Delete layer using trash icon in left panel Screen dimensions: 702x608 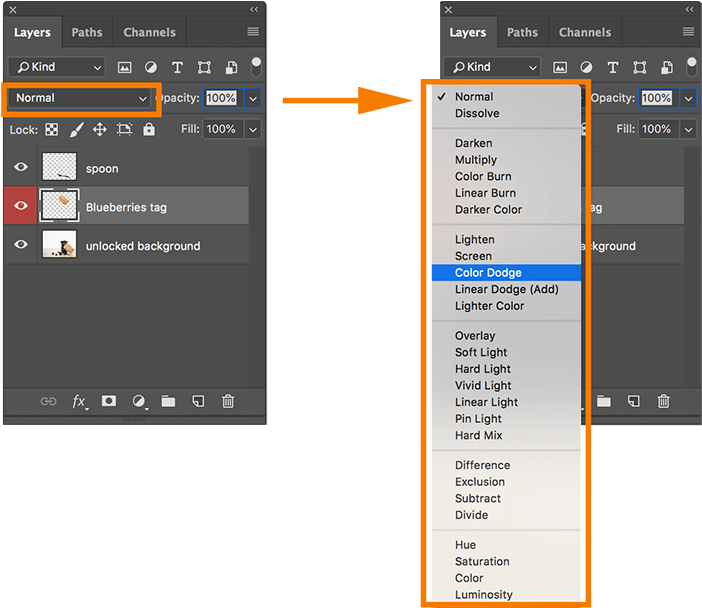[x=228, y=401]
